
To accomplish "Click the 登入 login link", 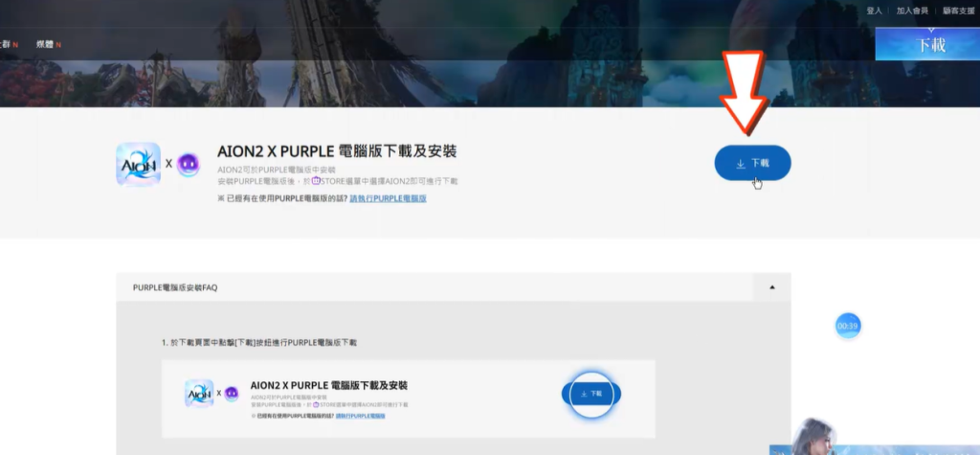I will click(874, 11).
